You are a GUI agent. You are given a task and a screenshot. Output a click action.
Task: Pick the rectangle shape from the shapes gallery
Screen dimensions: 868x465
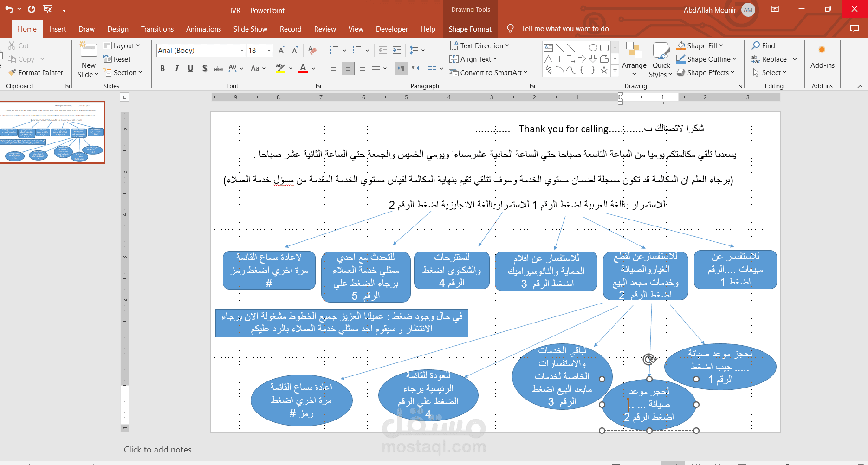tap(582, 48)
